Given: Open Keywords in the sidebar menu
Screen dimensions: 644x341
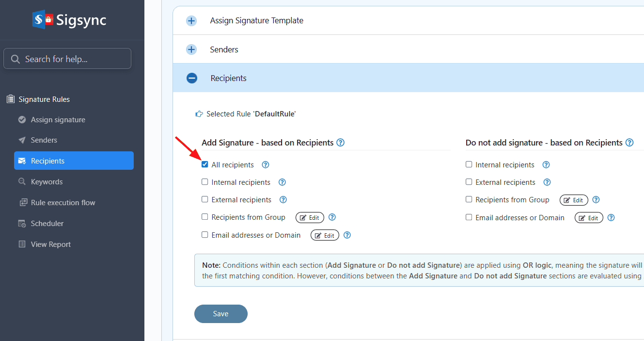Looking at the screenshot, I should [47, 182].
